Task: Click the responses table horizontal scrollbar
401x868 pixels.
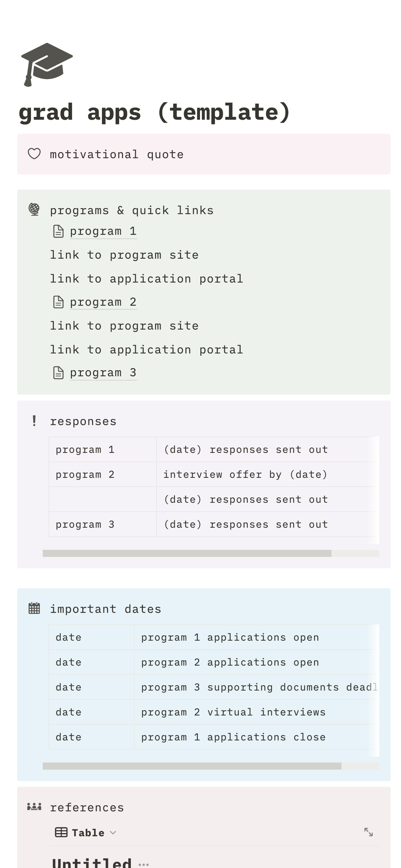Action: tap(187, 553)
